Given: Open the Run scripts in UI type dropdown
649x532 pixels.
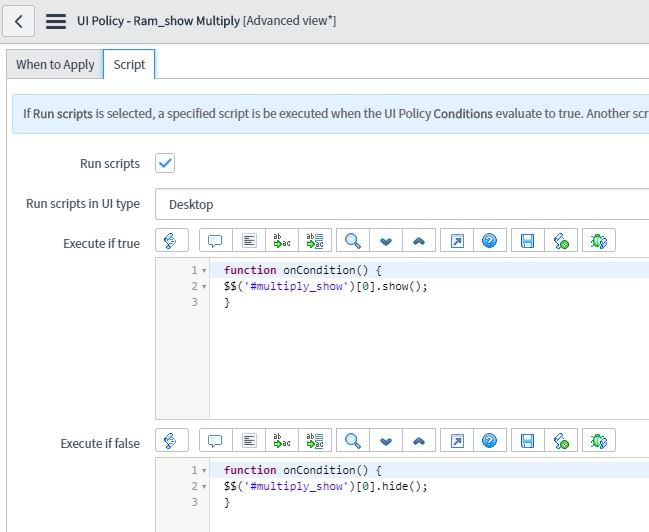Looking at the screenshot, I should tap(402, 204).
